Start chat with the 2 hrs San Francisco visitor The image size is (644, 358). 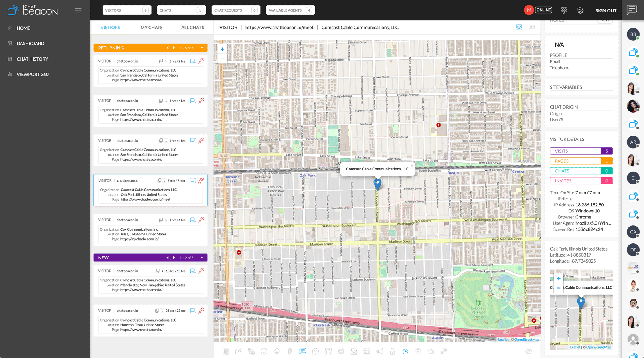[x=193, y=61]
